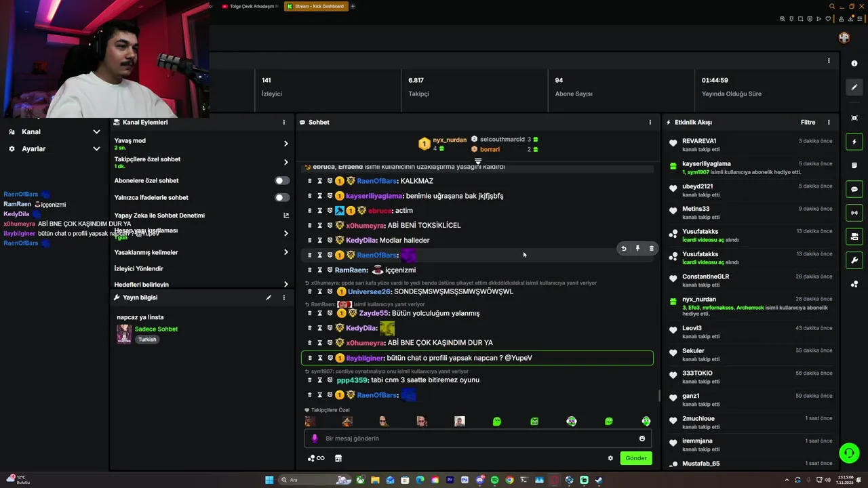Image resolution: width=868 pixels, height=488 pixels.
Task: Click the lightning bolt sidebar icon
Action: click(854, 142)
